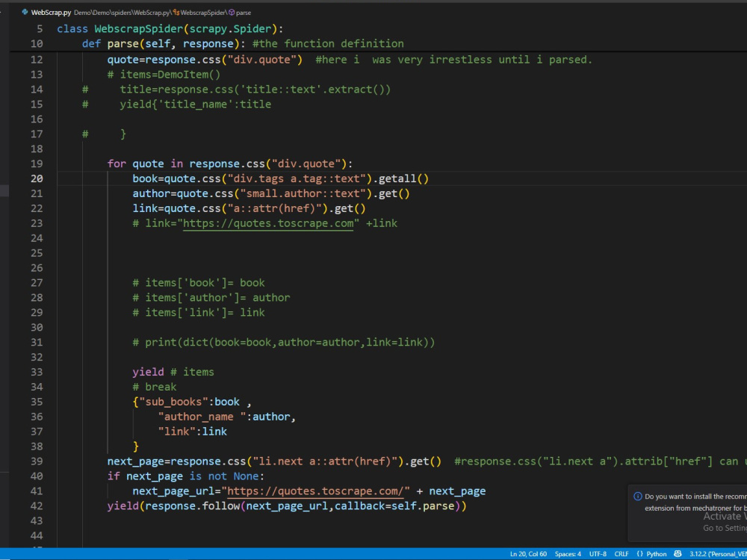Click the info icon in the notification
This screenshot has height=560, width=747.
pos(638,497)
